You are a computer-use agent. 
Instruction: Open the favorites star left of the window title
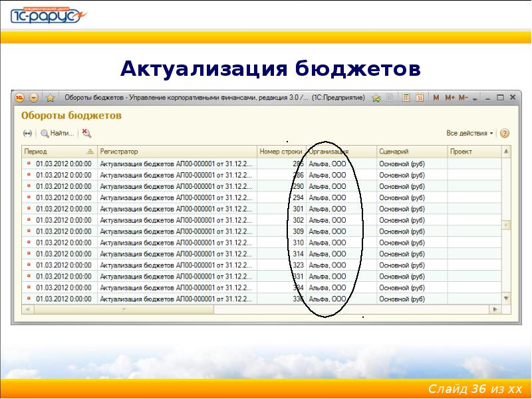tap(51, 97)
